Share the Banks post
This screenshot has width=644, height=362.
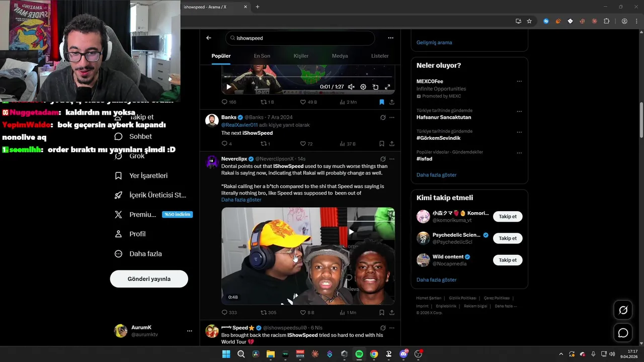click(392, 144)
